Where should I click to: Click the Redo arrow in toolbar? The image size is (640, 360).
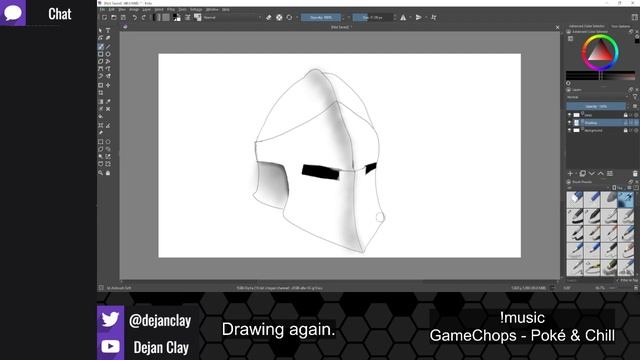point(144,18)
